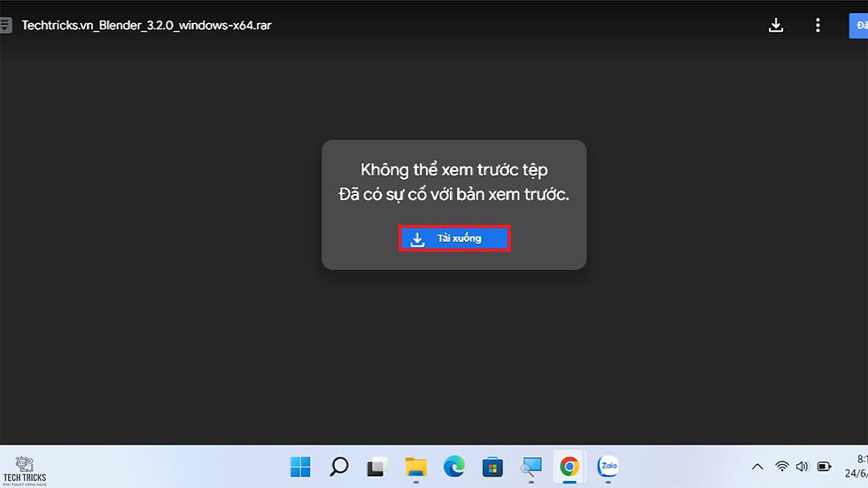Click the Wi-Fi network tray icon
This screenshot has width=868, height=488.
tap(781, 467)
